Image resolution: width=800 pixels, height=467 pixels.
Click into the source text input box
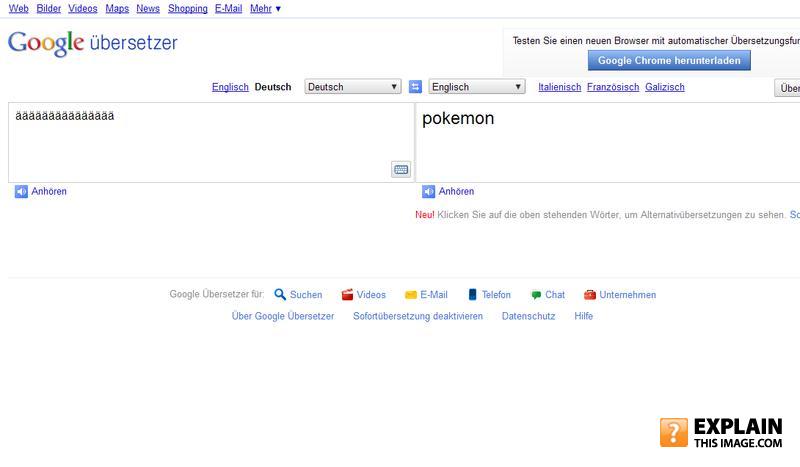[211, 142]
